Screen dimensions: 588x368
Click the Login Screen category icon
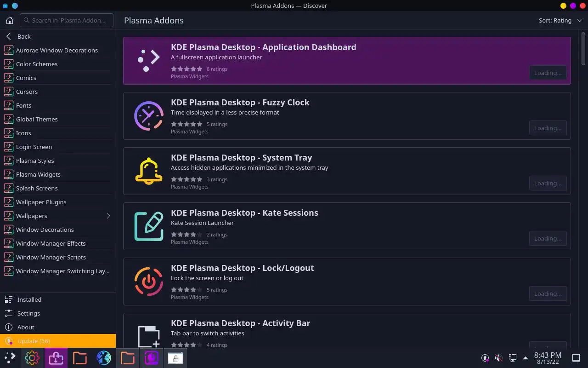(x=8, y=147)
